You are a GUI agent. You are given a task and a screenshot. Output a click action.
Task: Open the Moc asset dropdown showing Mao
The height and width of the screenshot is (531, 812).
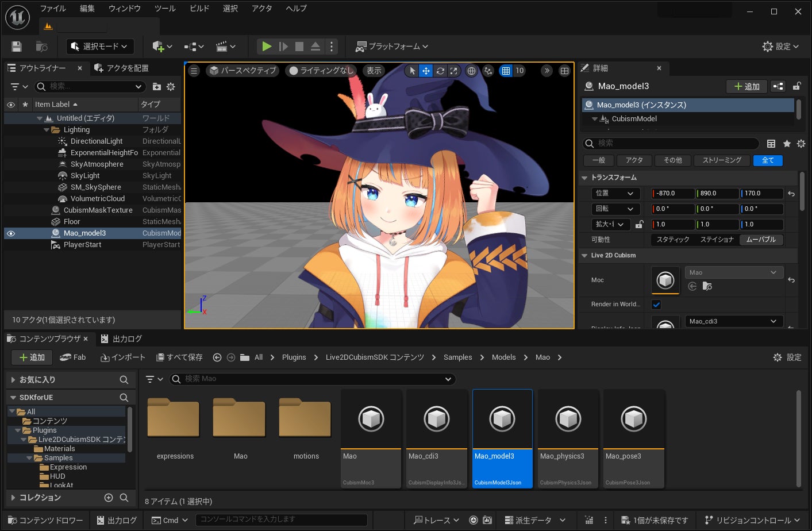click(734, 272)
